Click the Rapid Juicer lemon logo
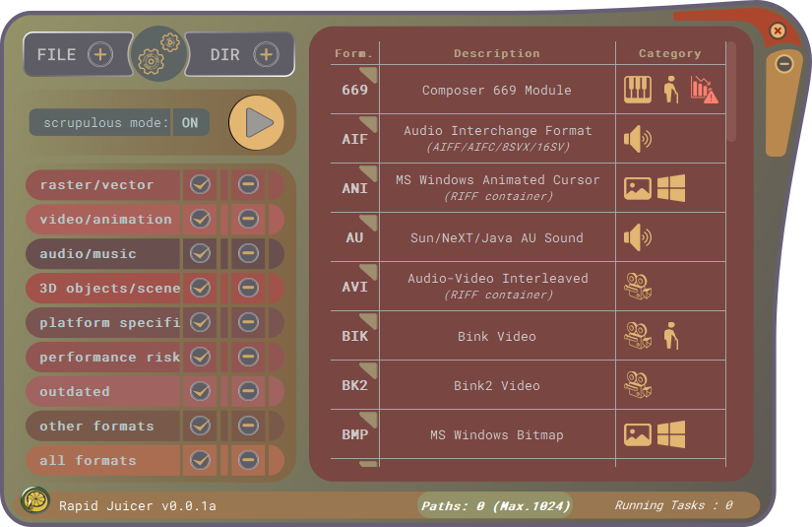 [x=34, y=500]
